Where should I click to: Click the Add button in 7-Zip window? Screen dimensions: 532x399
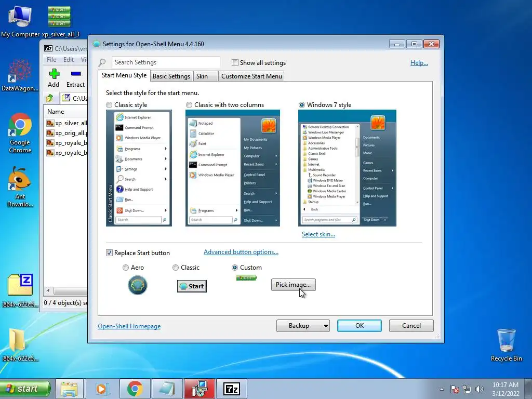(x=54, y=78)
